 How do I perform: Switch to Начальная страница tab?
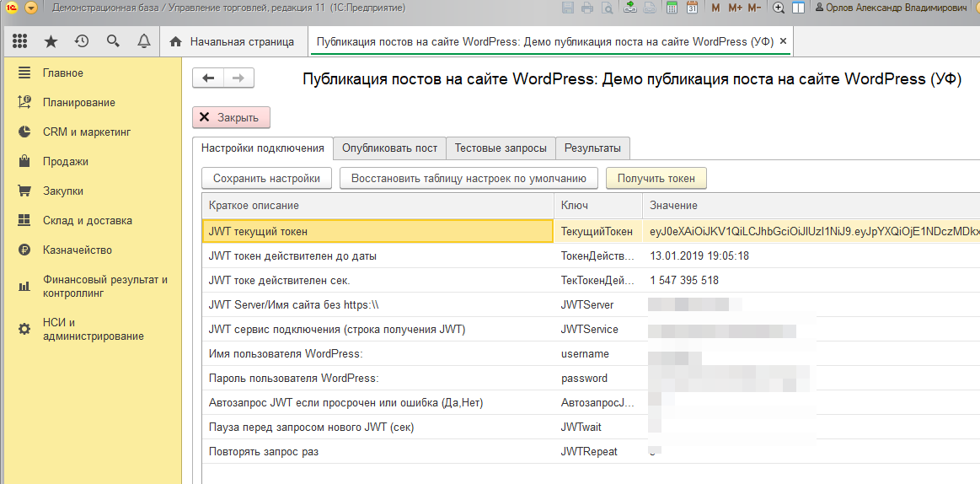tap(233, 42)
